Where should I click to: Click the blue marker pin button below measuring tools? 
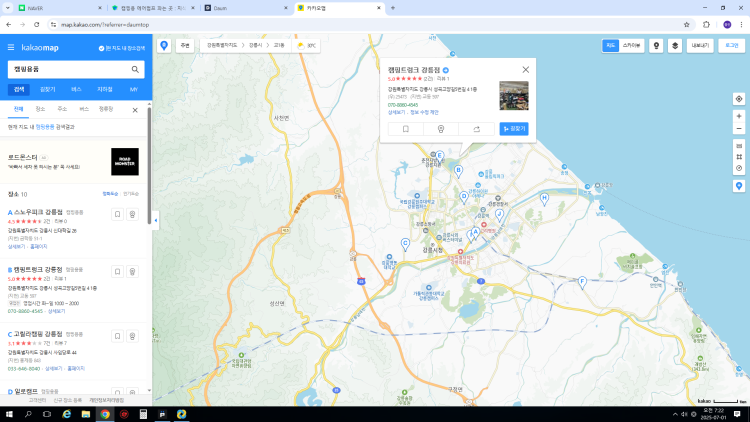tap(739, 186)
